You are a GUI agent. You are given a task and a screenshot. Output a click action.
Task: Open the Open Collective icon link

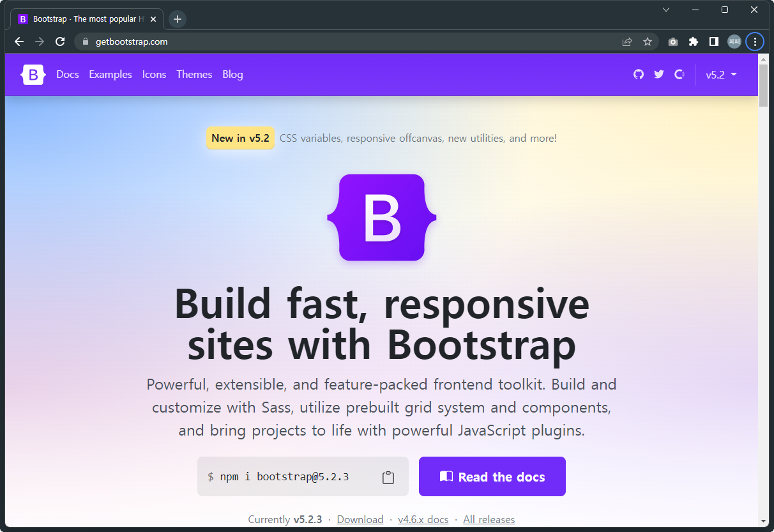coord(679,75)
